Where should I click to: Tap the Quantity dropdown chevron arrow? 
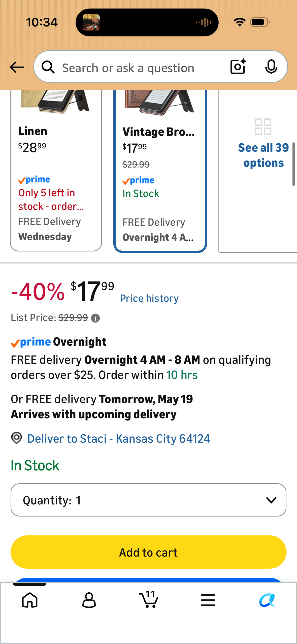click(x=271, y=500)
